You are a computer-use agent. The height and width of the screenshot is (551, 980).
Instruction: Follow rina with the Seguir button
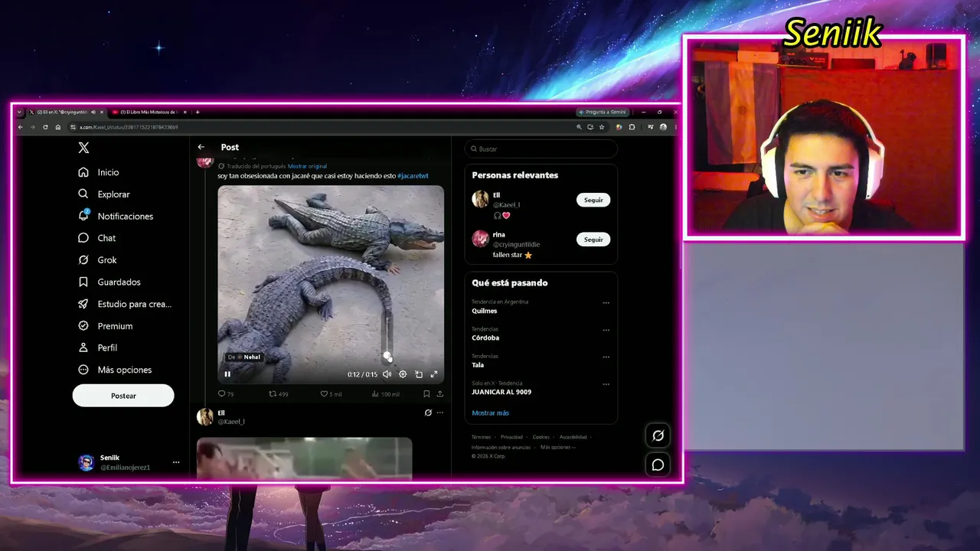593,240
